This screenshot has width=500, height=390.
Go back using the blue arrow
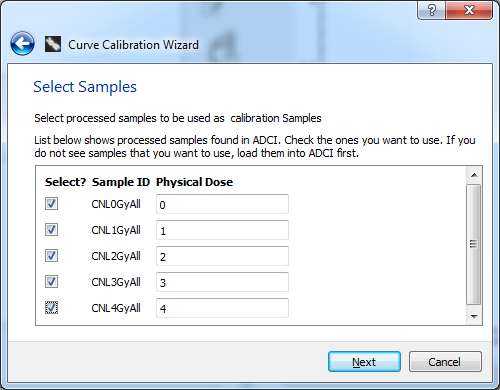point(22,43)
